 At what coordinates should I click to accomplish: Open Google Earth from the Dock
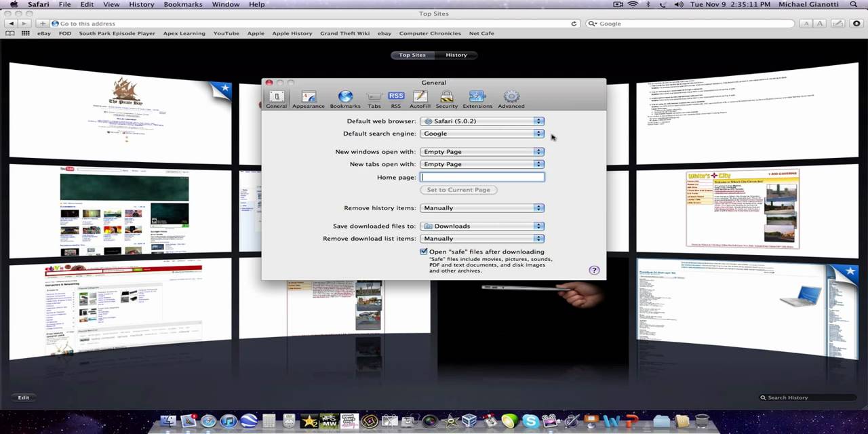click(x=249, y=421)
